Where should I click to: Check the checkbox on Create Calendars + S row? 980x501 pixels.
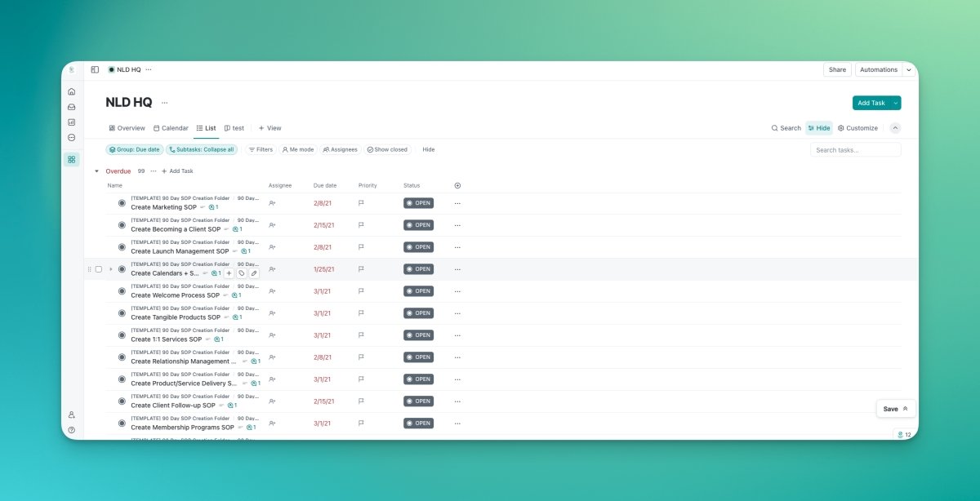(99, 268)
